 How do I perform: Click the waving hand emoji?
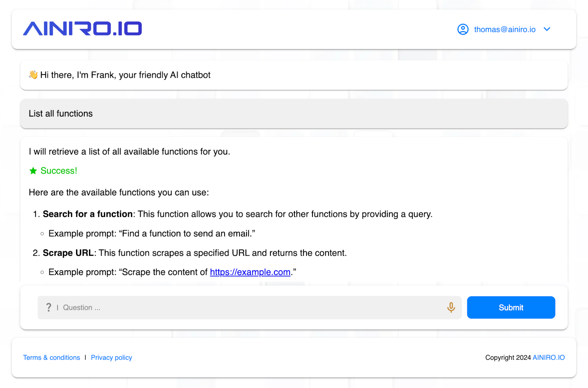[x=33, y=75]
